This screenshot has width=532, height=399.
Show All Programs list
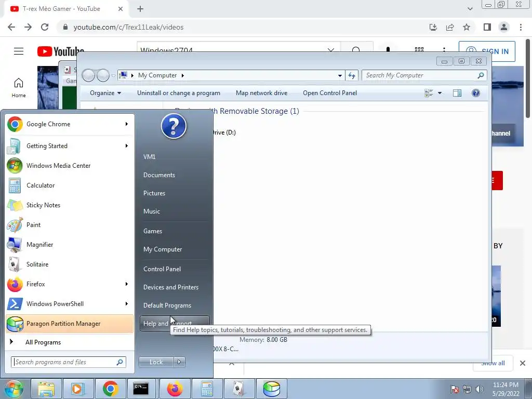tap(70, 342)
